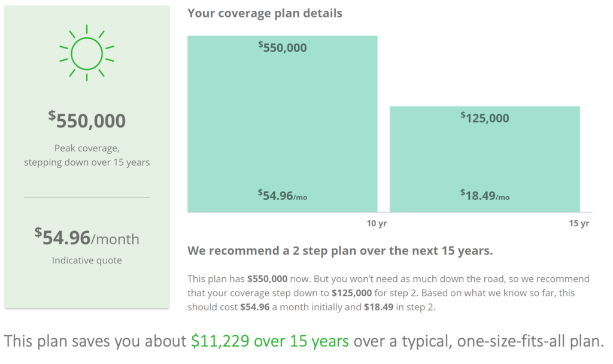Screen dimensions: 613x364
Task: Select the $550,000 peak coverage amount
Action: 87,120
